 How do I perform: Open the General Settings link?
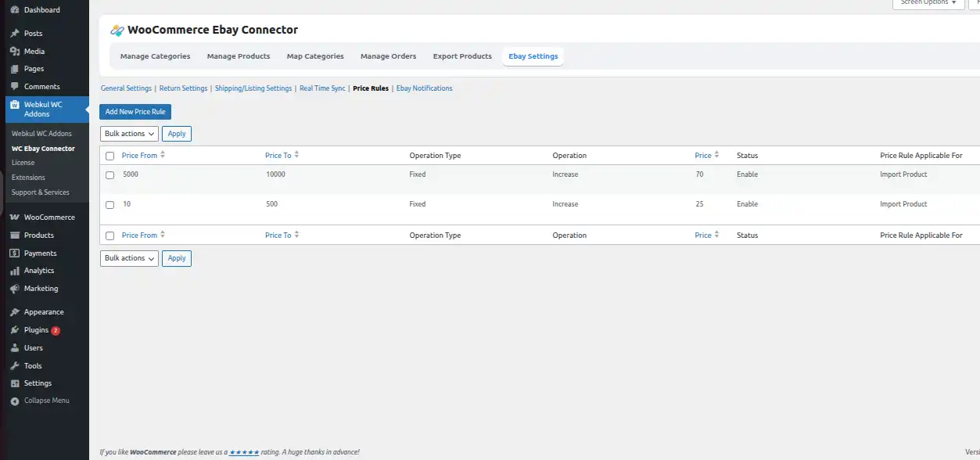[x=126, y=88]
